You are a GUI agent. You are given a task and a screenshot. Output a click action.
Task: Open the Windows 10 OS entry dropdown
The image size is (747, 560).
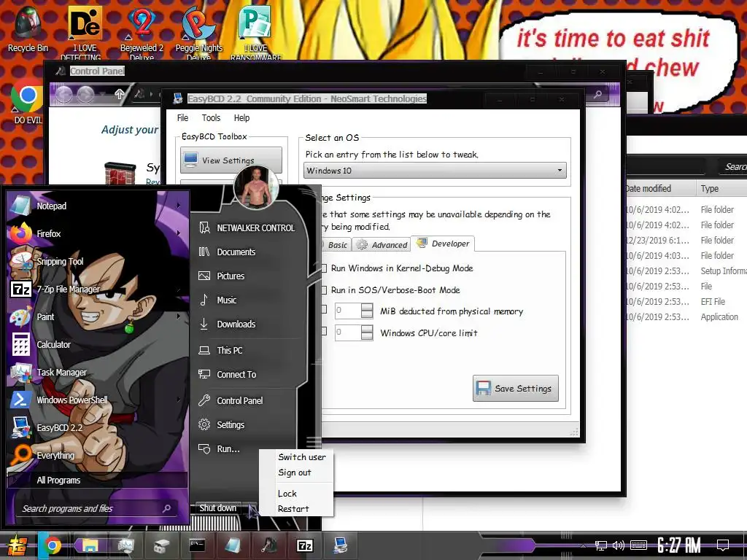(435, 171)
